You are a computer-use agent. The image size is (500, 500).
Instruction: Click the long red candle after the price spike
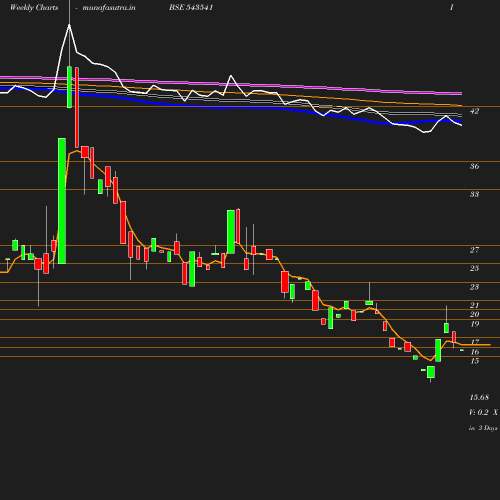click(77, 107)
